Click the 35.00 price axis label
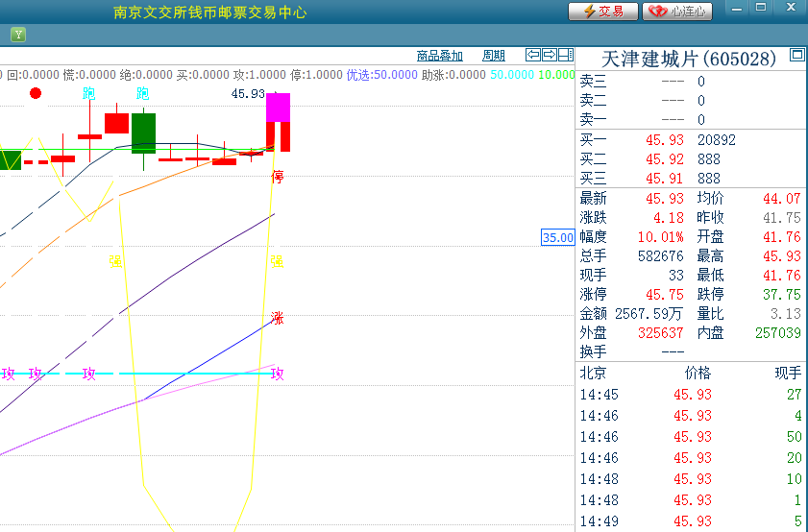 [x=557, y=237]
